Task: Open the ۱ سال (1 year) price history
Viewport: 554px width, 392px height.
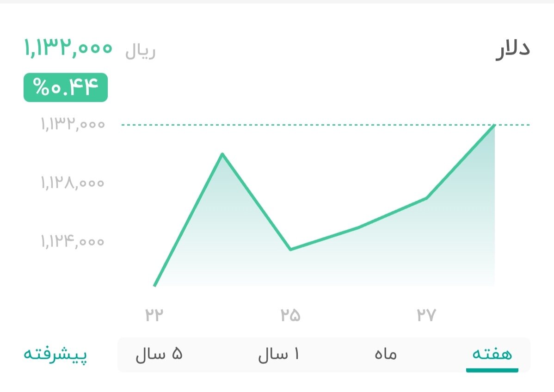Action: [x=279, y=354]
